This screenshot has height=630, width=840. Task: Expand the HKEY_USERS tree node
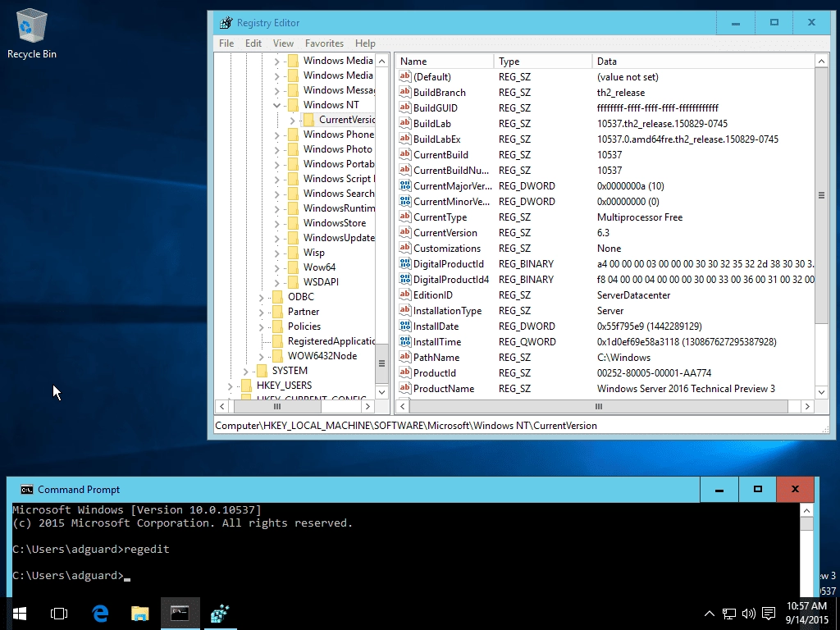point(231,386)
